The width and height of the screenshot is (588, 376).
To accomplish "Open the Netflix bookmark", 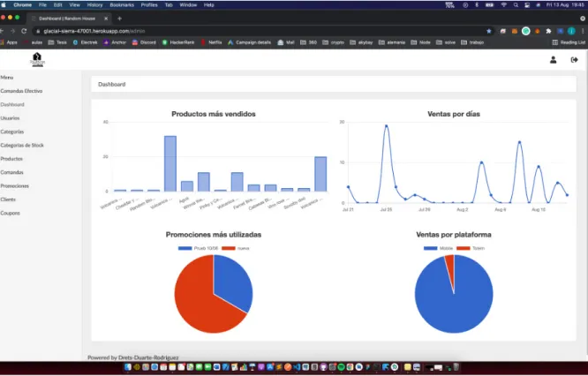I will click(x=212, y=42).
